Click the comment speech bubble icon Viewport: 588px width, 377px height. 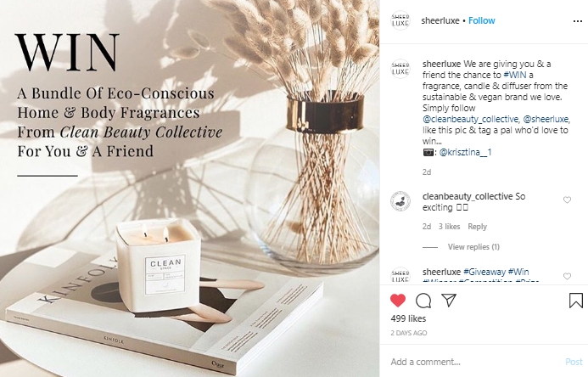point(423,301)
